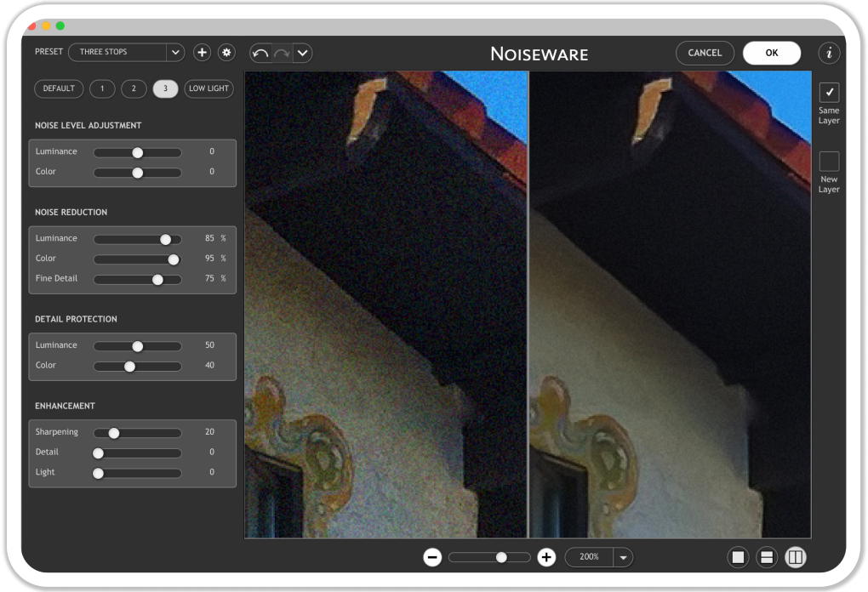Switch to single image view icon
The width and height of the screenshot is (868, 592).
tap(739, 557)
